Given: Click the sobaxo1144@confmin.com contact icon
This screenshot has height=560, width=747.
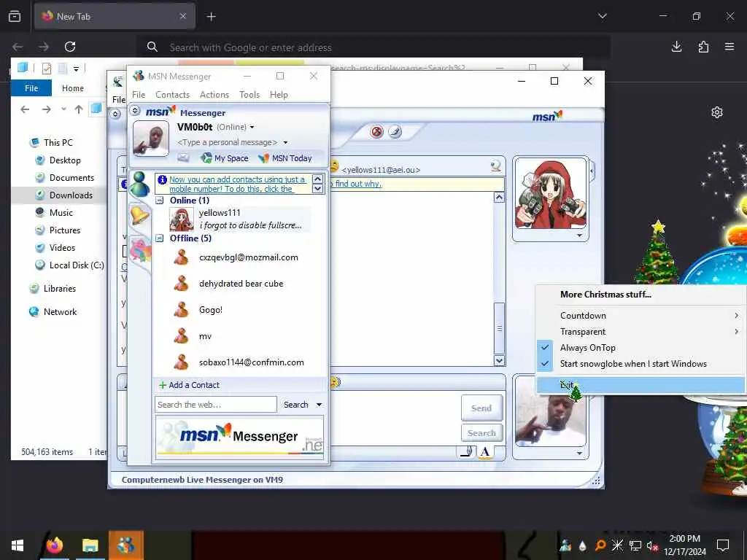Looking at the screenshot, I should [181, 362].
